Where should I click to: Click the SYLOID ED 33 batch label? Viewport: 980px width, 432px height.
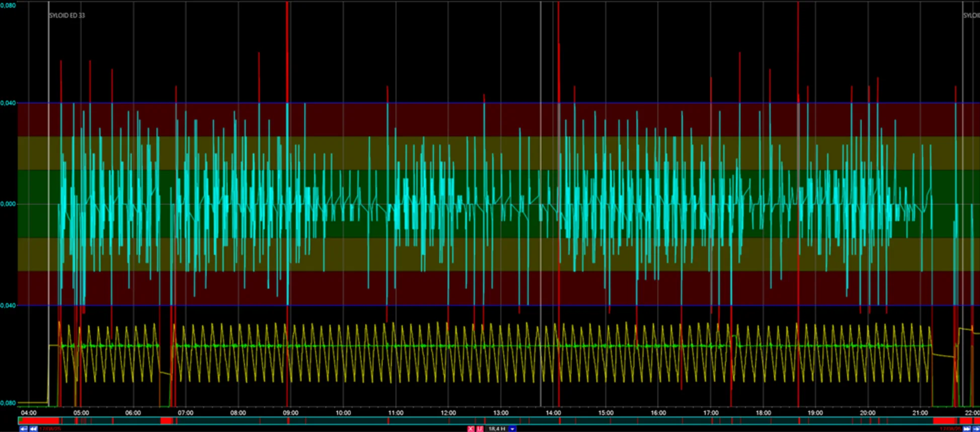pyautogui.click(x=67, y=16)
